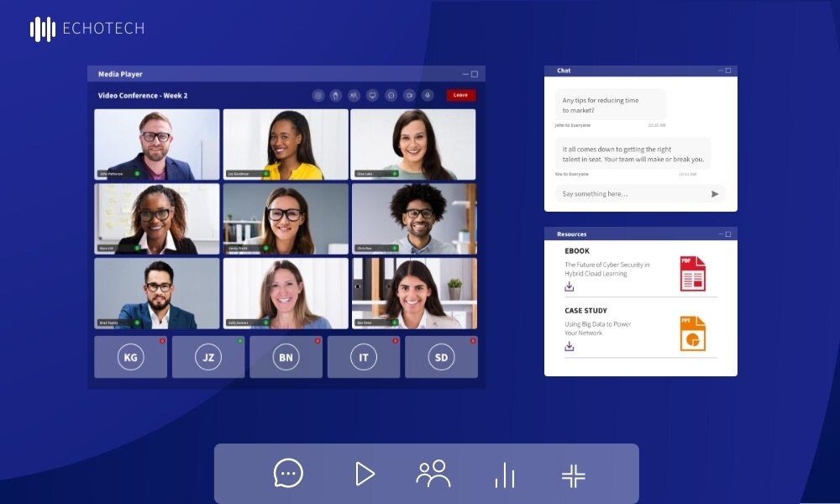
Task: Leave the video conference
Action: [x=460, y=95]
